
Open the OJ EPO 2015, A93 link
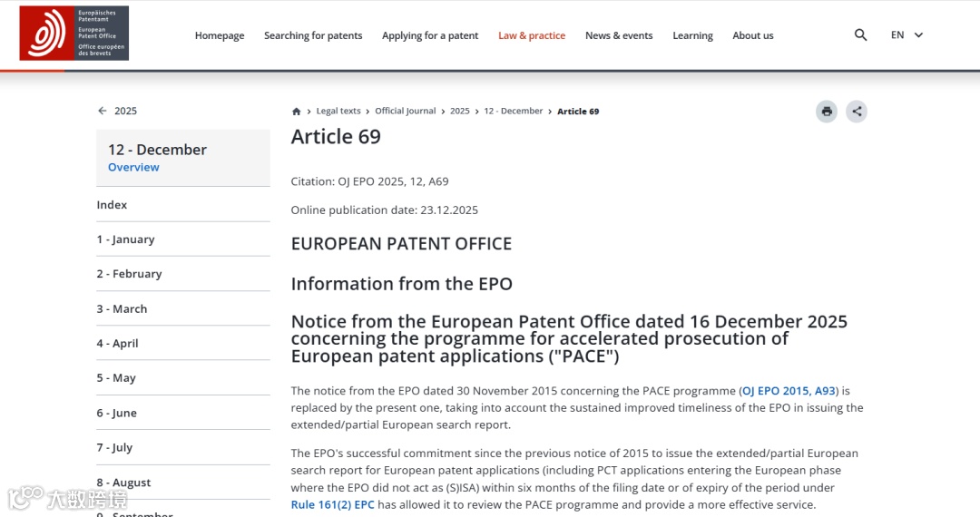[x=789, y=391]
